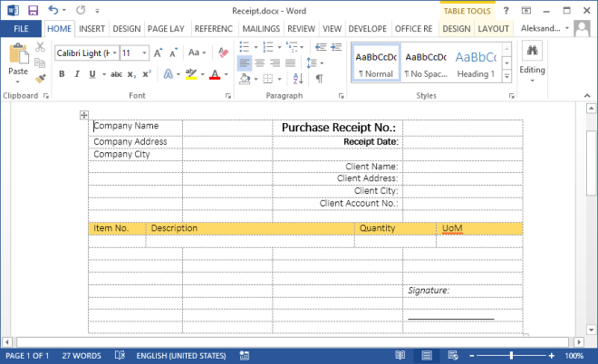
Task: Apply the No Spacing style
Action: point(426,63)
